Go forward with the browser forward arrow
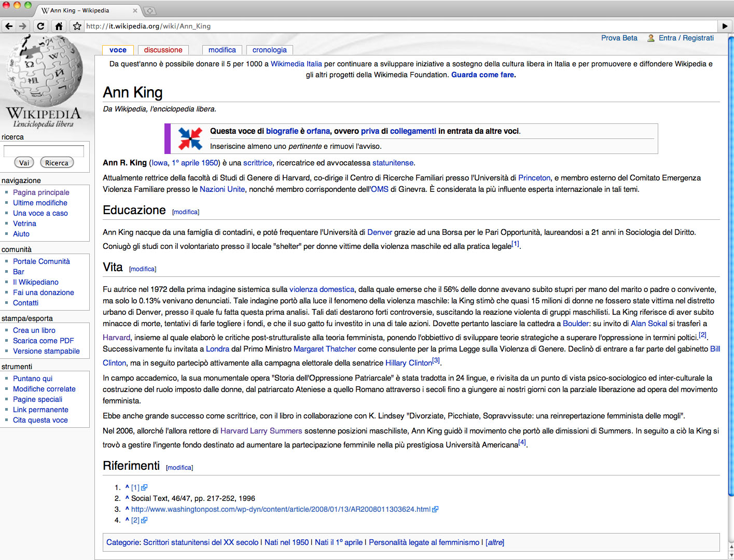The image size is (734, 560). click(x=22, y=26)
